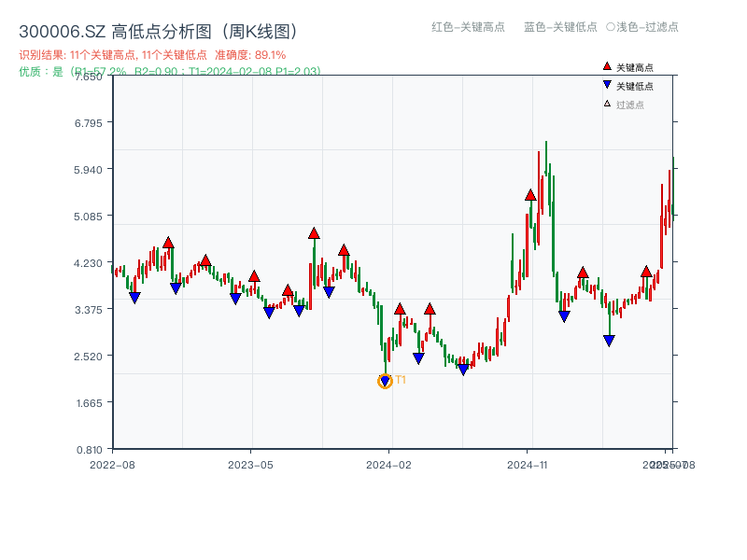Screen dimensions: 747x560
Task: Click the 3.375 y-axis label
Action: (x=88, y=310)
